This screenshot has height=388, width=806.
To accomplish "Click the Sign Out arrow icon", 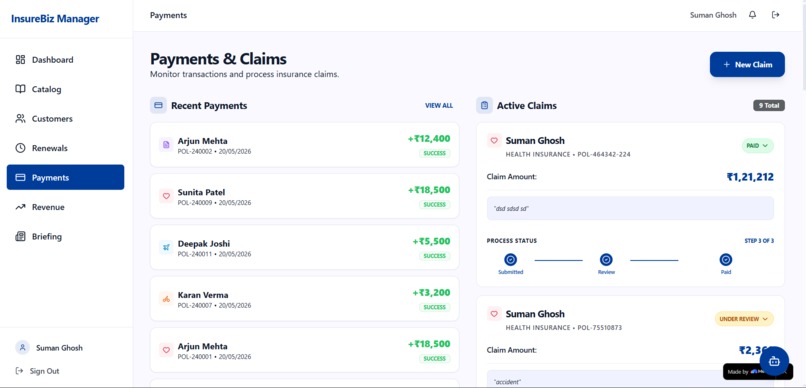I will pyautogui.click(x=20, y=371).
